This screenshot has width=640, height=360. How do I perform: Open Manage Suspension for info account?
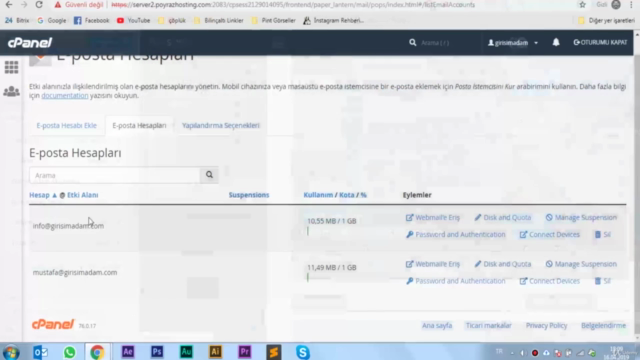pyautogui.click(x=581, y=218)
